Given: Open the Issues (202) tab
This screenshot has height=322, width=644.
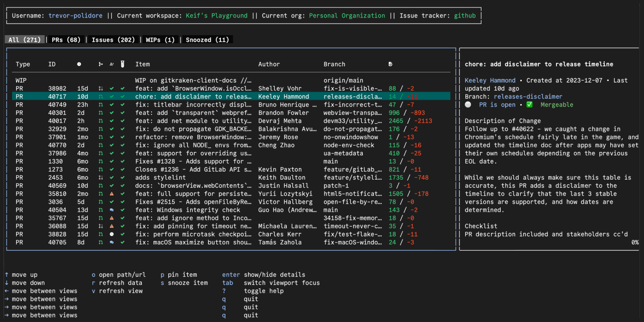Looking at the screenshot, I should pos(113,40).
